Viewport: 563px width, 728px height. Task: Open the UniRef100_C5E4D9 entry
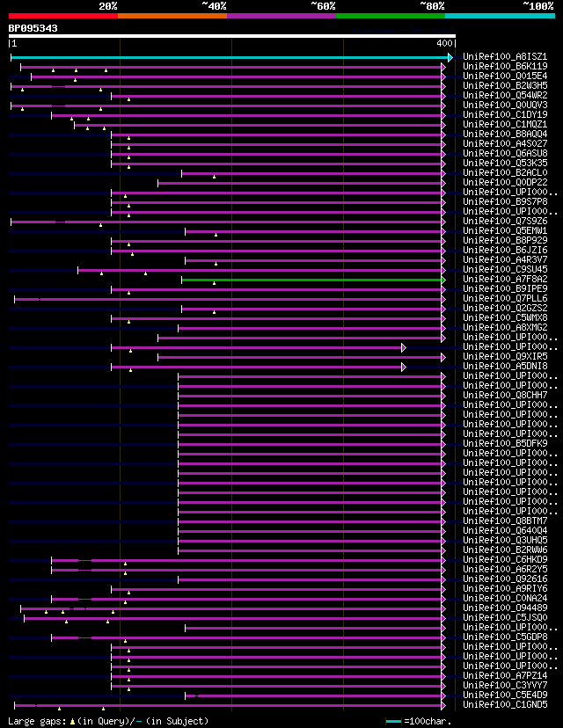pos(505,695)
